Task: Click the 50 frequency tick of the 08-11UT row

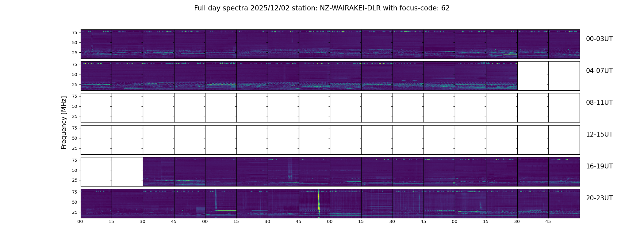Action: [75, 106]
